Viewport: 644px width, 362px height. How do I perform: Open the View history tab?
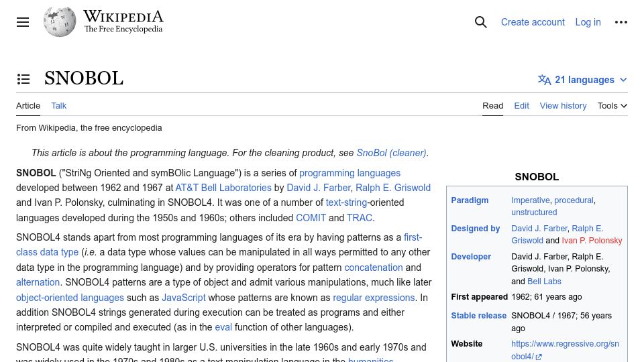(563, 106)
